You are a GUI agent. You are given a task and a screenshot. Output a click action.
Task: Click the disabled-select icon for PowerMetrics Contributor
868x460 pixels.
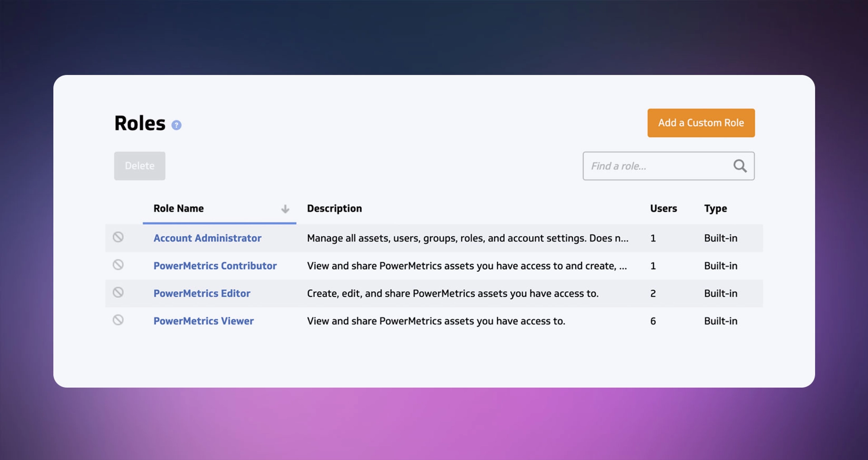118,265
